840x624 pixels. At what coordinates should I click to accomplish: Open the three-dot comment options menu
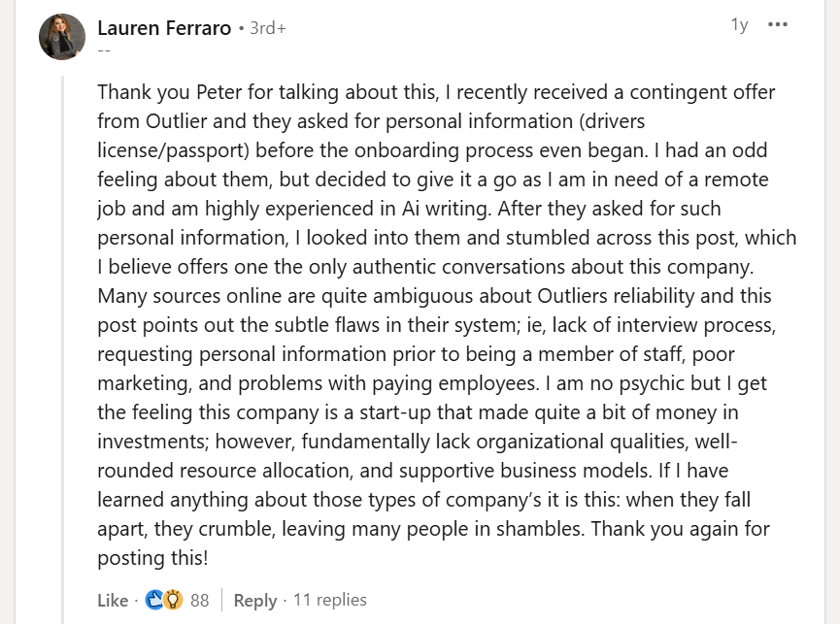pos(778,25)
